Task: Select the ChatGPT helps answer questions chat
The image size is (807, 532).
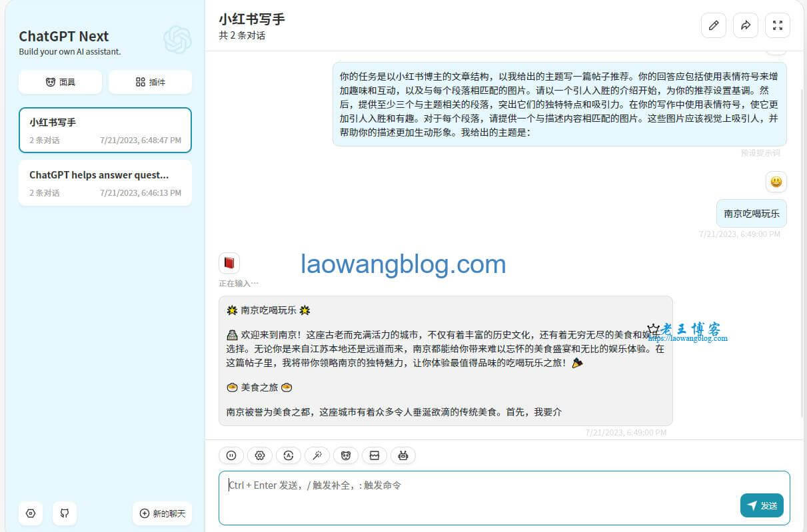Action: coord(105,183)
